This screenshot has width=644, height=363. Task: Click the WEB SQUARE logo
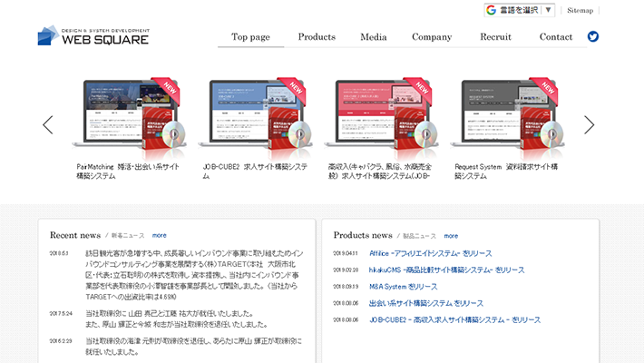tap(93, 35)
